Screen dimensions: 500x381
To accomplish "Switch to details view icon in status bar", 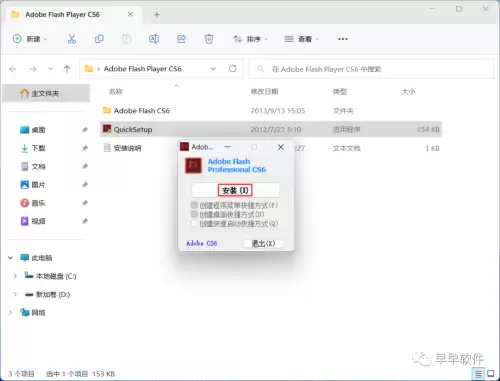I will click(x=478, y=374).
